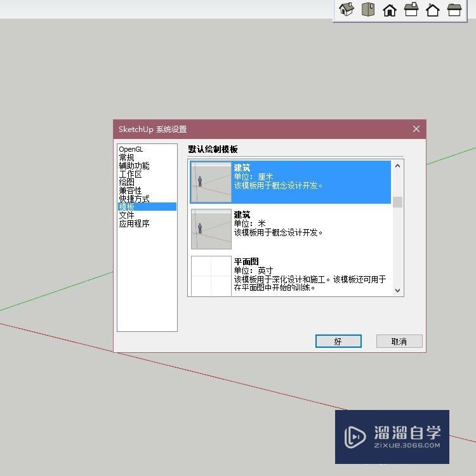Screen dimensions: 476x476
Task: Select the 模板 settings category
Action: (x=147, y=207)
